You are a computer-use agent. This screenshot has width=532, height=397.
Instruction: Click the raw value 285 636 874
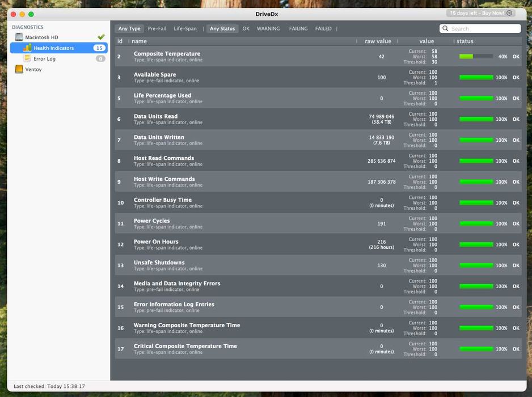381,161
